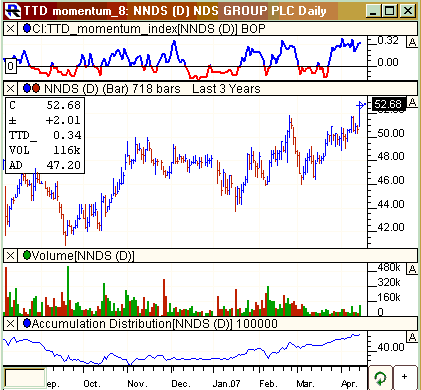
Task: Click the VOL 116k row in data box
Action: [45, 150]
